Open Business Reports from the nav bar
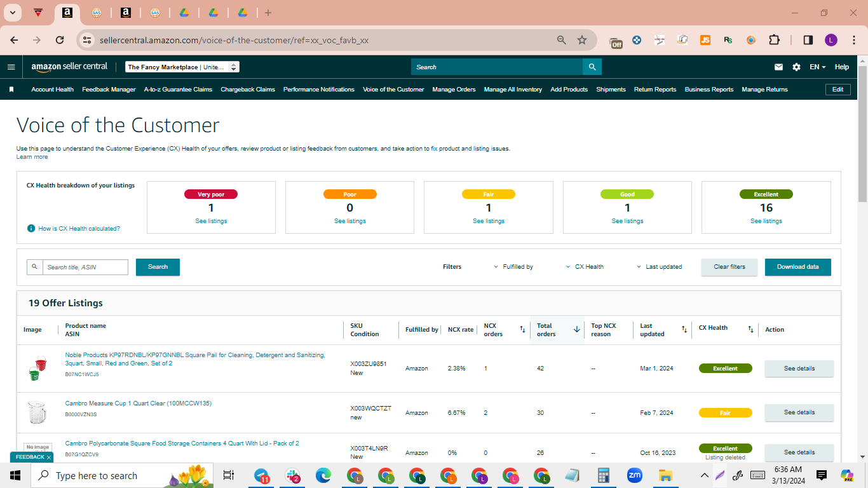This screenshot has height=488, width=868. pyautogui.click(x=709, y=90)
